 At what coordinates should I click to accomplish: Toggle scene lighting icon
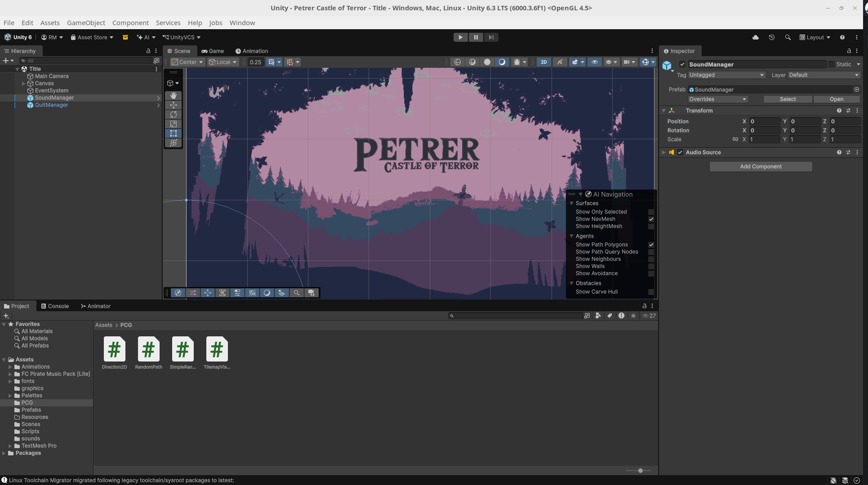[x=560, y=62]
